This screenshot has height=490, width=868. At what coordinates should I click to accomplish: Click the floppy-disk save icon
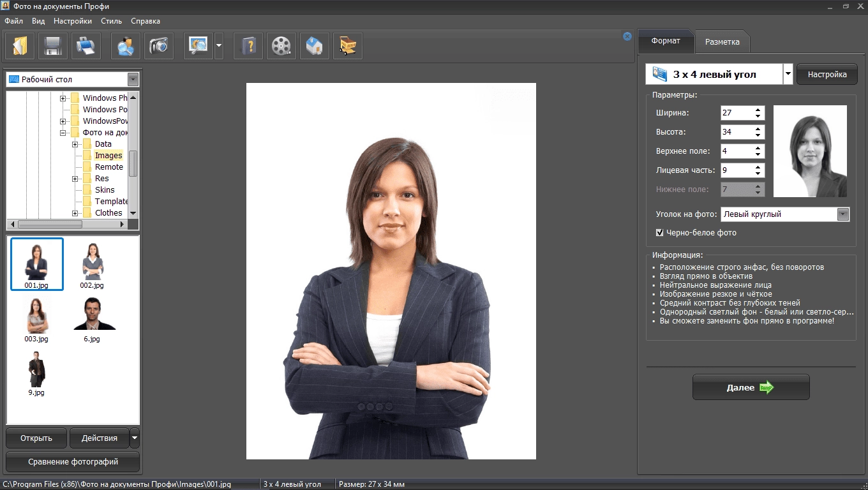(x=52, y=46)
